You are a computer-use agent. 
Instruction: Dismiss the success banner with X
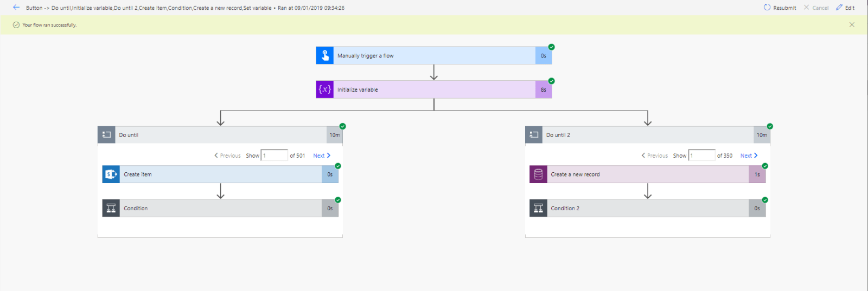pos(852,25)
